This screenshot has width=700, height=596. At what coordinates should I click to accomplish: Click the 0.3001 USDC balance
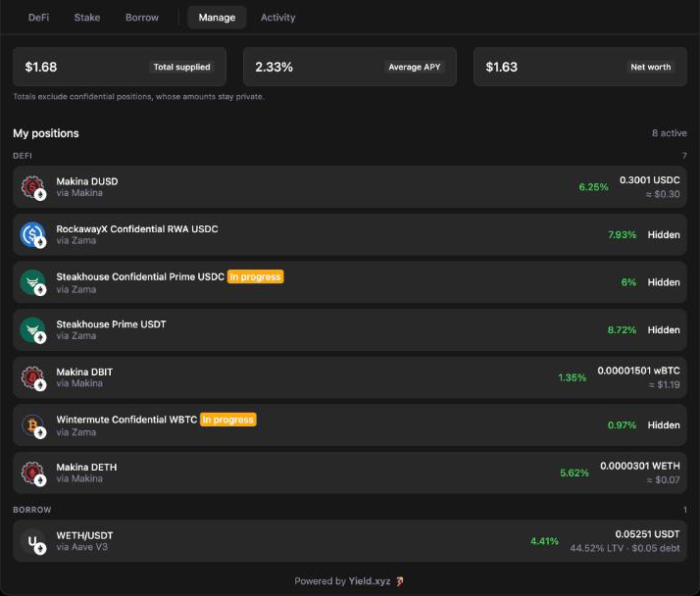pos(650,180)
